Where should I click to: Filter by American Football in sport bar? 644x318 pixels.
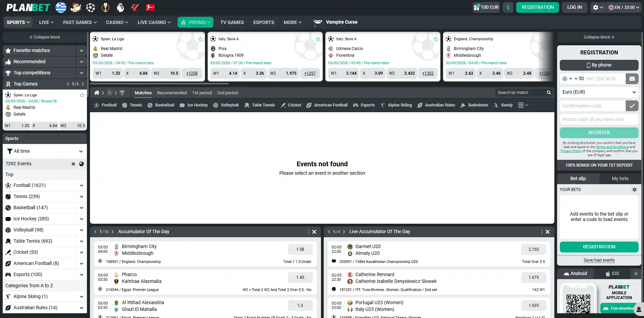pos(327,105)
